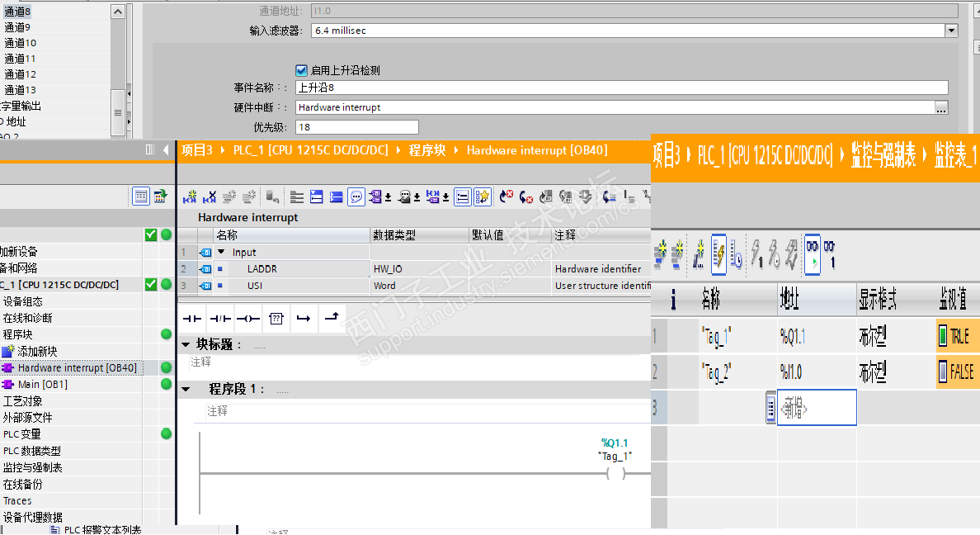Insert output coil instruction from favorites

click(248, 319)
